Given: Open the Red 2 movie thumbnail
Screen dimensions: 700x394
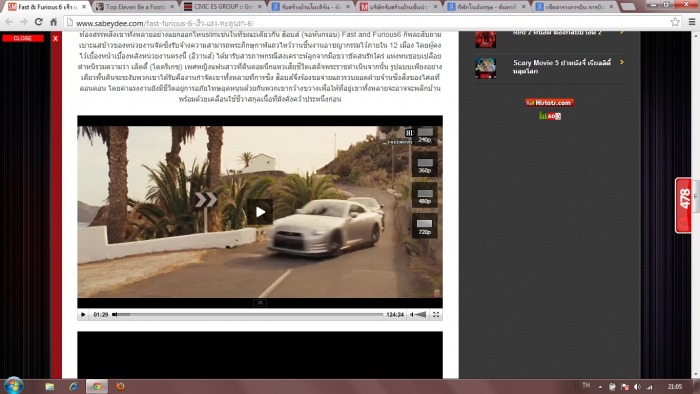Looking at the screenshot, I should pos(486,39).
